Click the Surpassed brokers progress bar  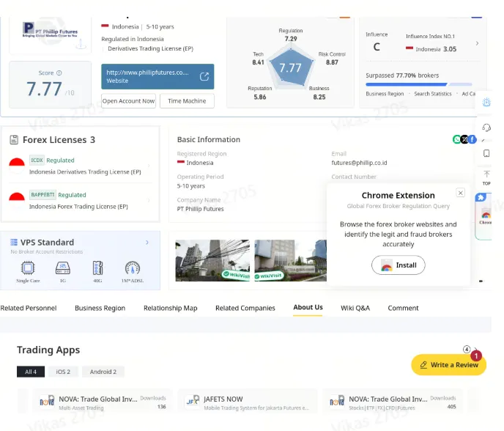(419, 84)
